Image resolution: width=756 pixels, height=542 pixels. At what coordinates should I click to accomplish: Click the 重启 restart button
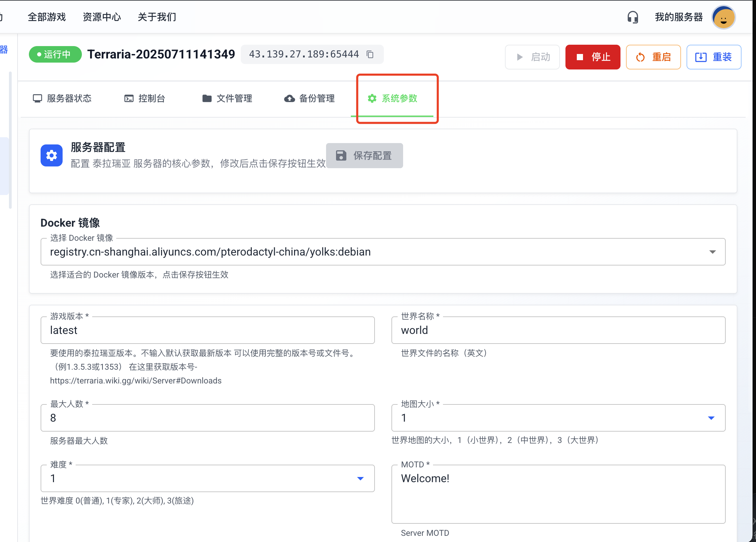[653, 57]
